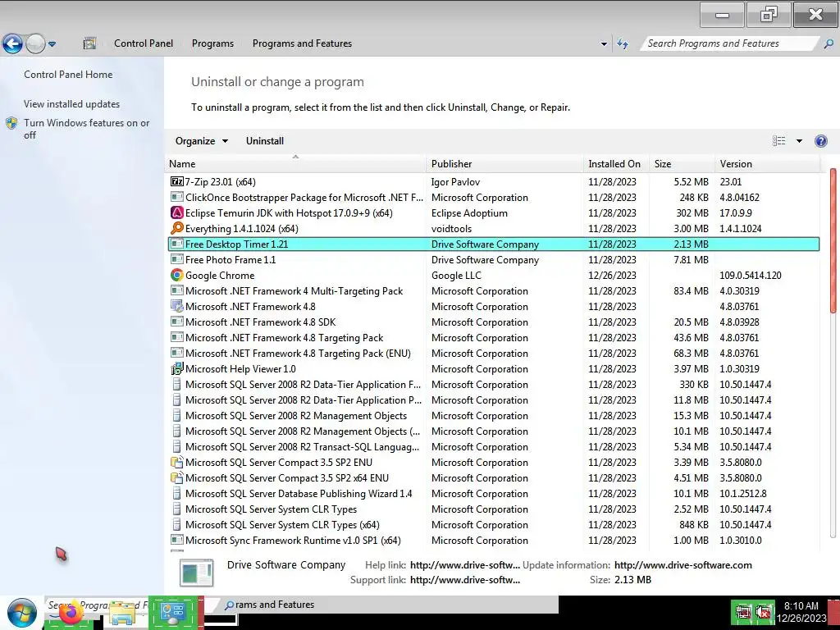Image resolution: width=840 pixels, height=630 pixels.
Task: Click the search magnifier icon
Action: [829, 44]
